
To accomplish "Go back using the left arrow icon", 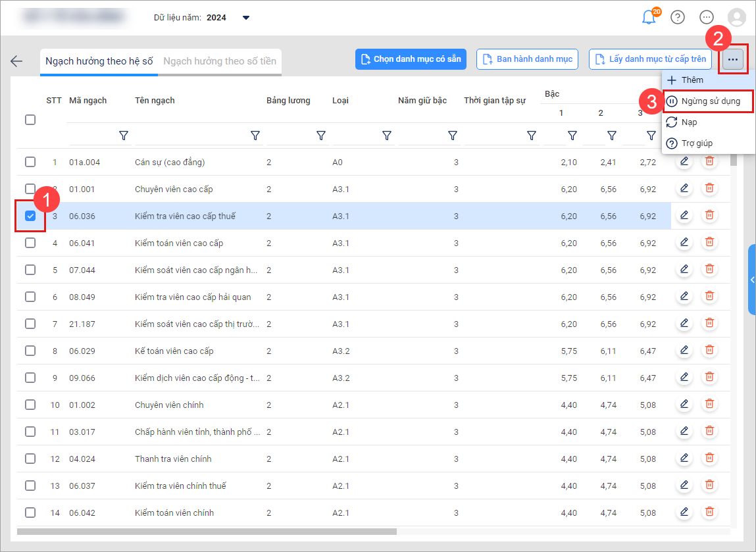I will (16, 61).
